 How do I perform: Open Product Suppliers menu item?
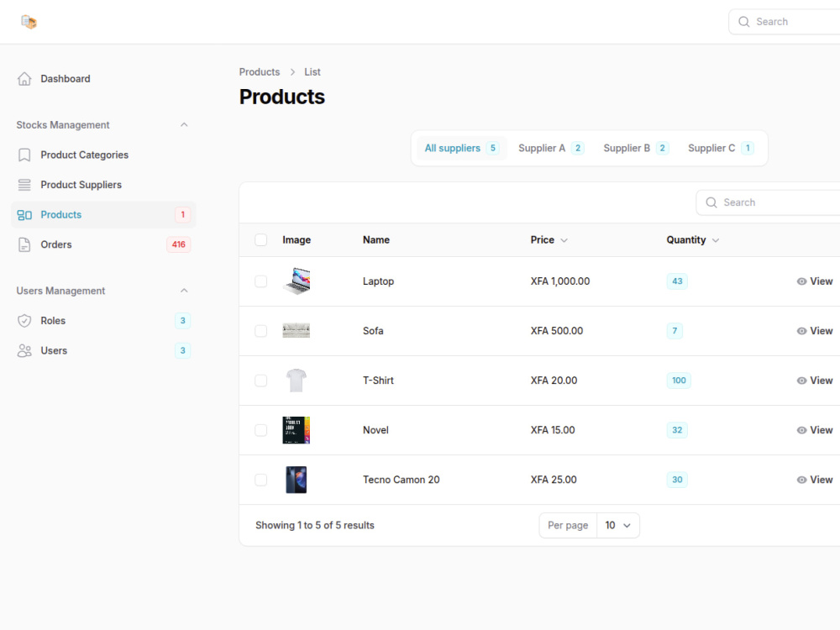(103, 185)
